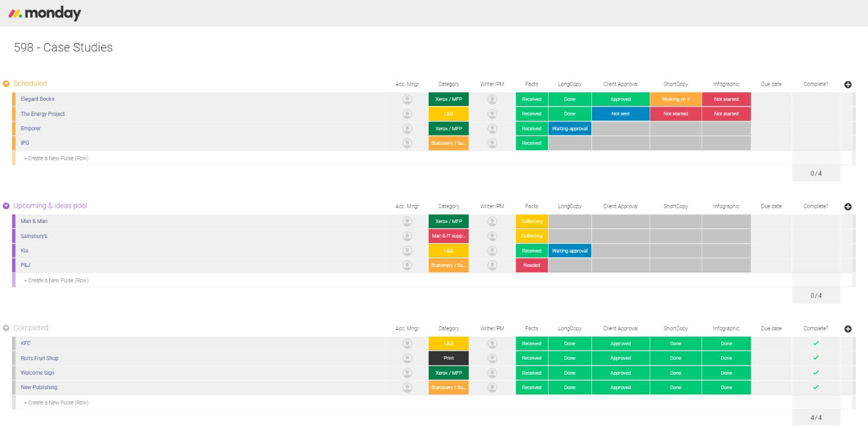
Task: Click the monday logo
Action: pos(45,13)
